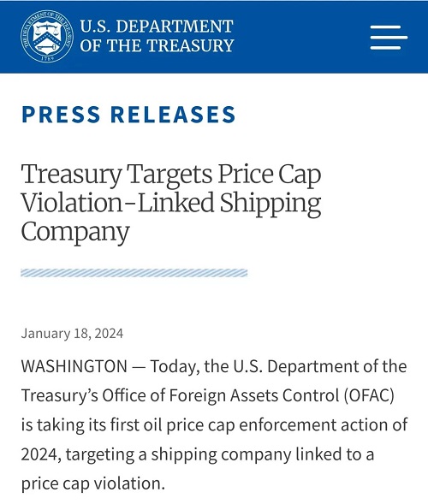
Task: Click the headline line "Violation-Linked Shipping"
Action: click(x=171, y=204)
